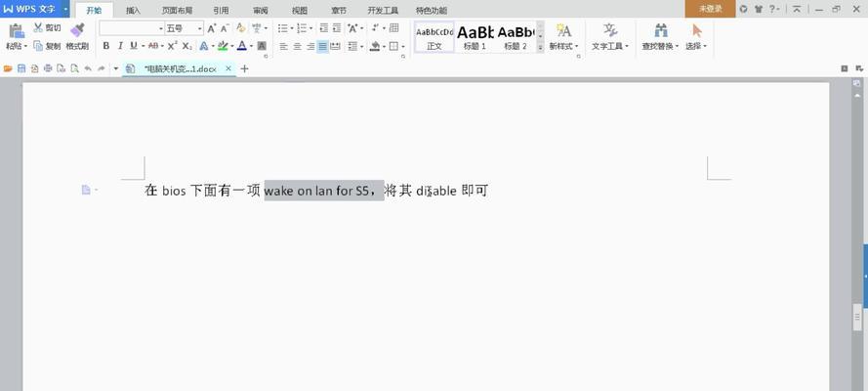Viewport: 868px width, 391px height.
Task: Click the 未登录 sign-in button
Action: [710, 9]
